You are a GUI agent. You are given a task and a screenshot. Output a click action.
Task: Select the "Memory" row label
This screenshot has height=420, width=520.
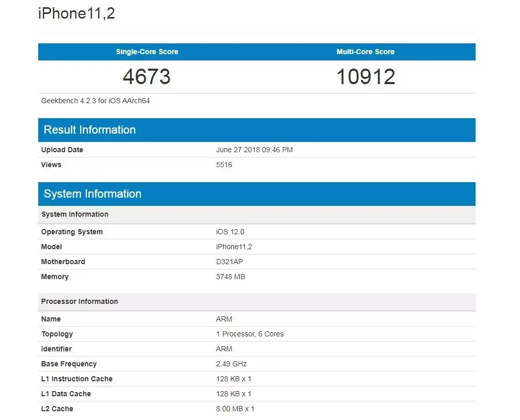pyautogui.click(x=55, y=277)
